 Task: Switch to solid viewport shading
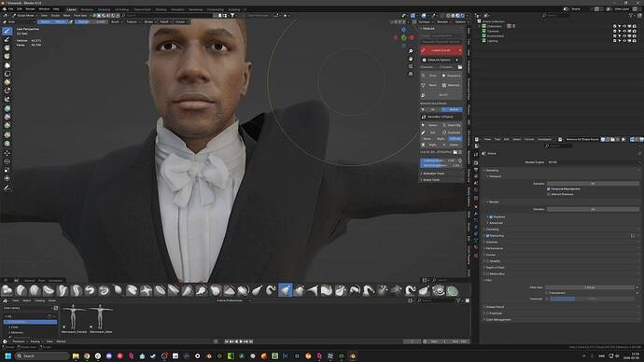[453, 16]
